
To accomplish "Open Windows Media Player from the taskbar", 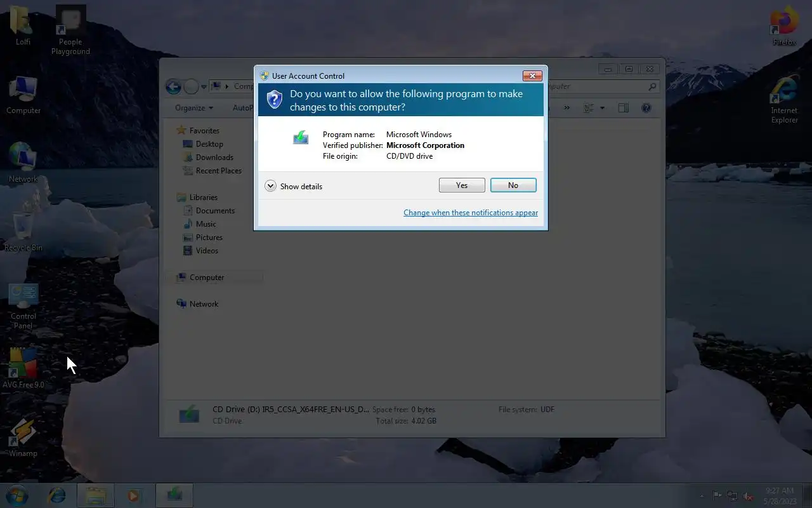I will click(x=134, y=495).
